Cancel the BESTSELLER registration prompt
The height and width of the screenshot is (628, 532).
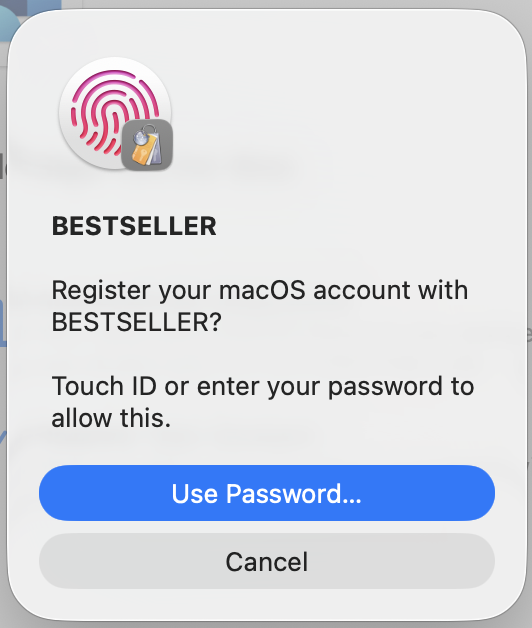(x=267, y=561)
